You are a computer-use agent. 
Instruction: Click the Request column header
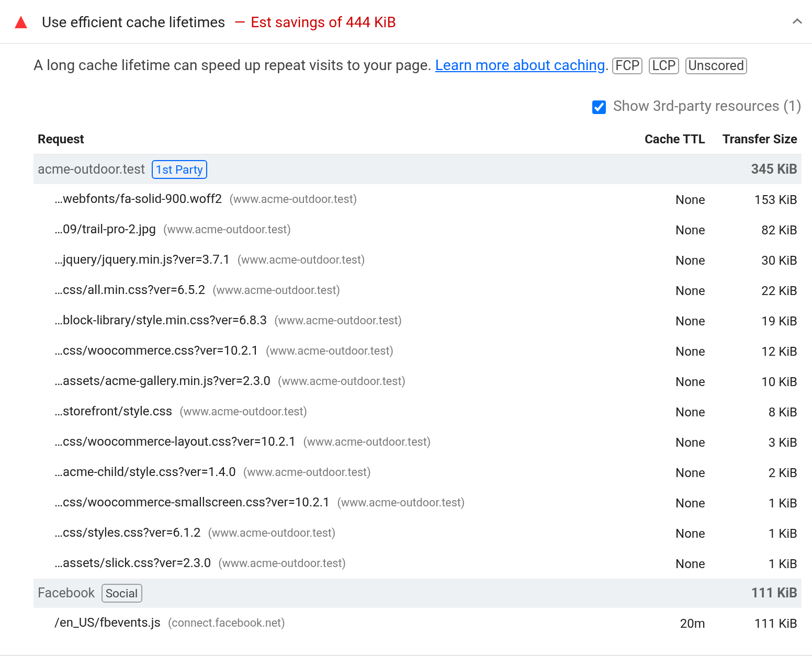tap(61, 139)
